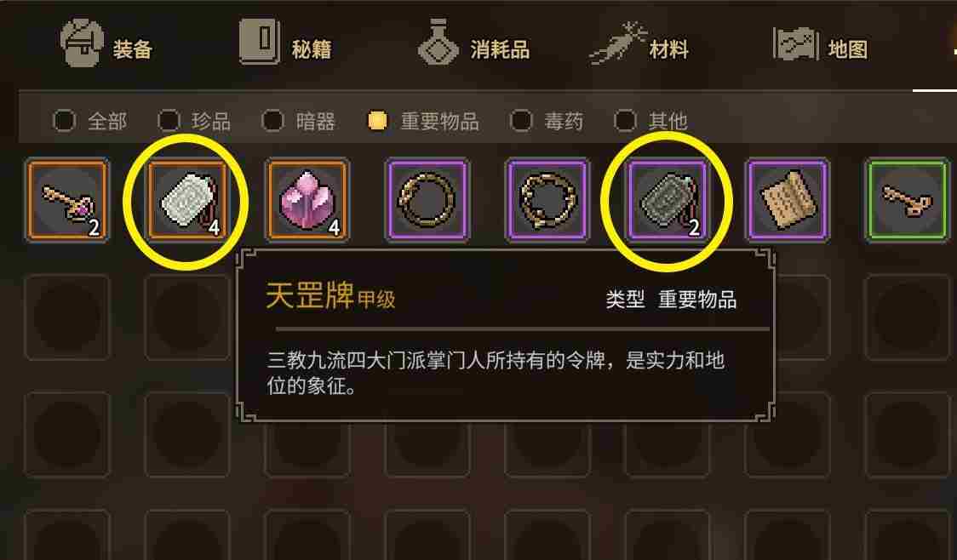Click the dark gray token with count 2

(668, 200)
